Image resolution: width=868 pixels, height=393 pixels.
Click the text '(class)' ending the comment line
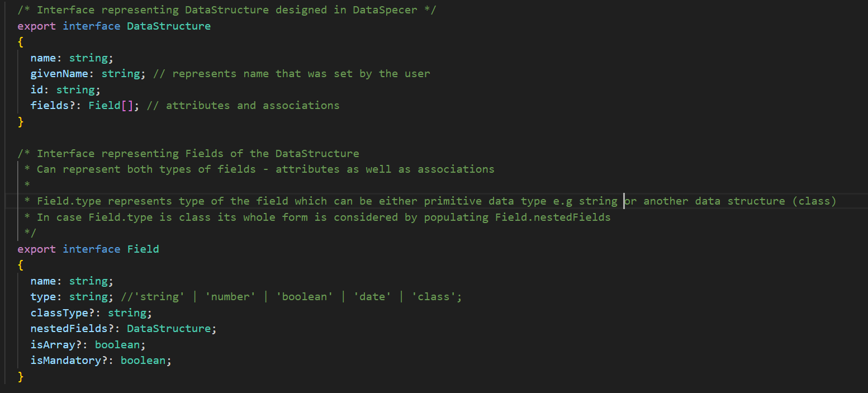(814, 201)
